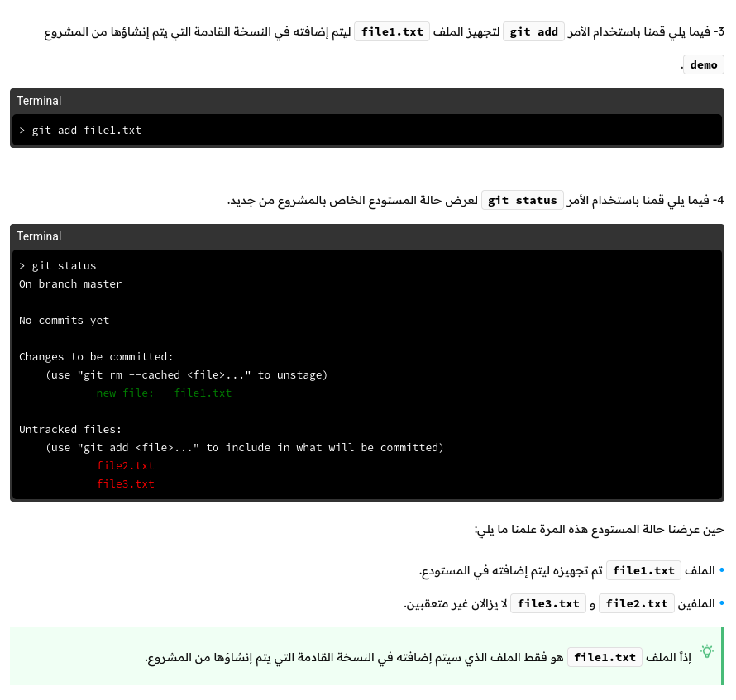Click the 'demo' inline code label
The width and height of the screenshot is (736, 700).
704,64
